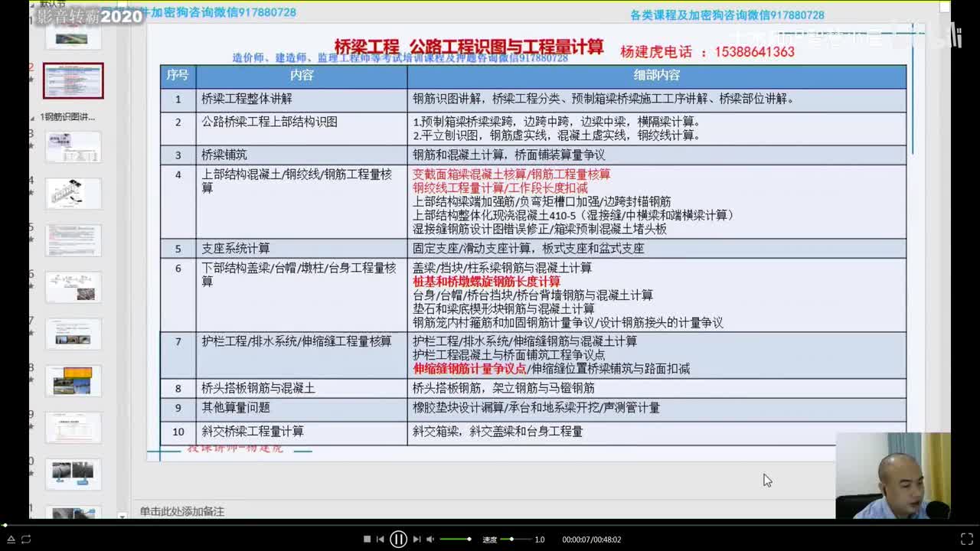Skip to the next video
This screenshot has width=980, height=551.
coord(416,540)
